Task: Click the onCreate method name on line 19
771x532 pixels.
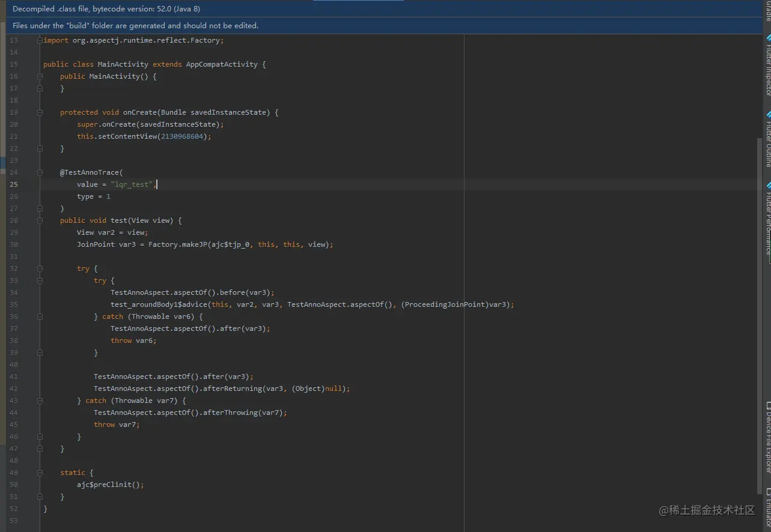Action: tap(140, 112)
